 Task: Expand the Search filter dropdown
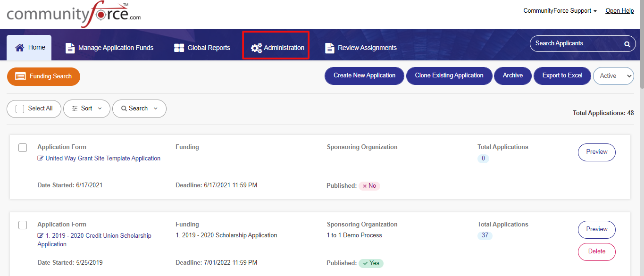(139, 109)
